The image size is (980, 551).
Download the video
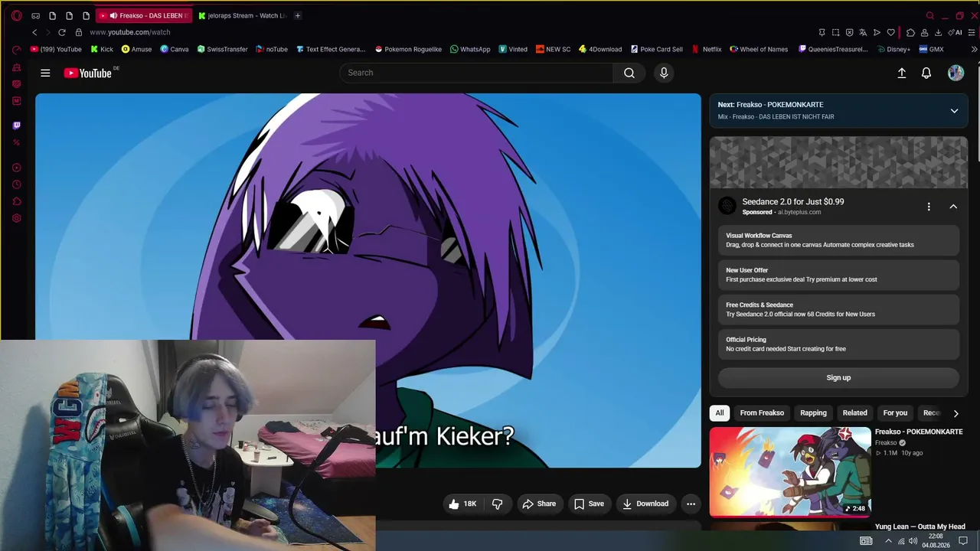tap(645, 504)
